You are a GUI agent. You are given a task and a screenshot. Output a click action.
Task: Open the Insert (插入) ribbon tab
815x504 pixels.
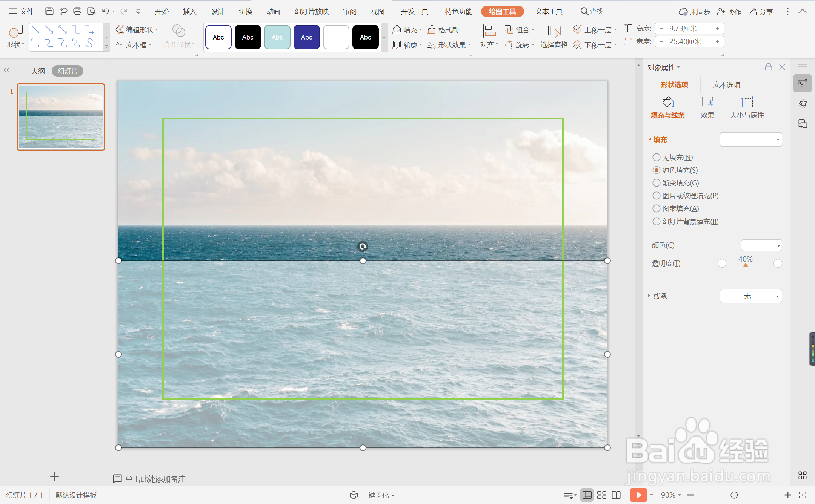tap(189, 11)
